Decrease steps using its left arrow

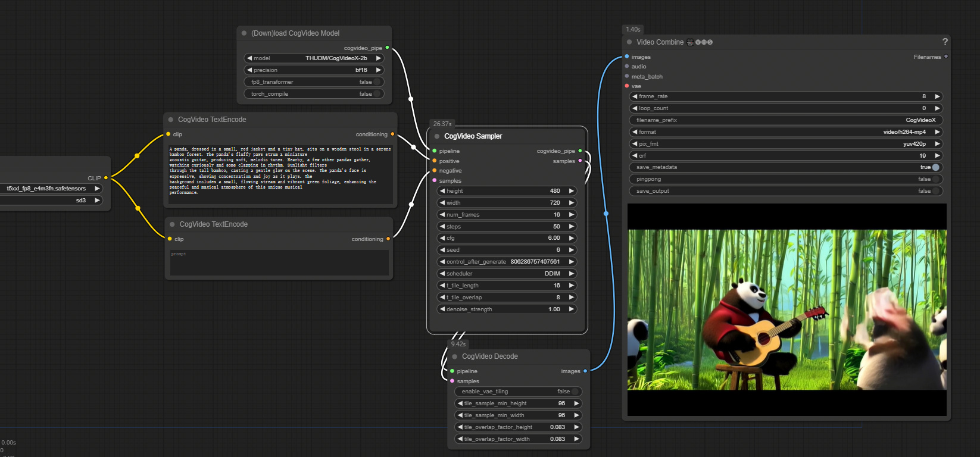click(442, 227)
